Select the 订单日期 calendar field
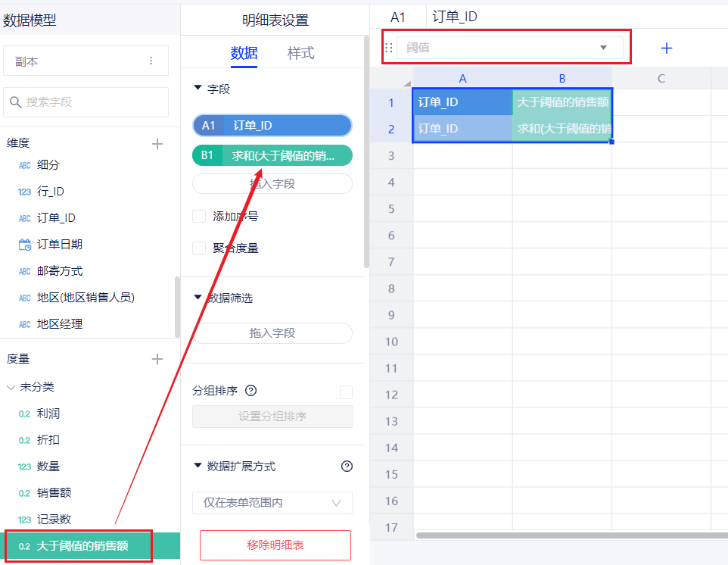The width and height of the screenshot is (728, 565). tap(59, 244)
